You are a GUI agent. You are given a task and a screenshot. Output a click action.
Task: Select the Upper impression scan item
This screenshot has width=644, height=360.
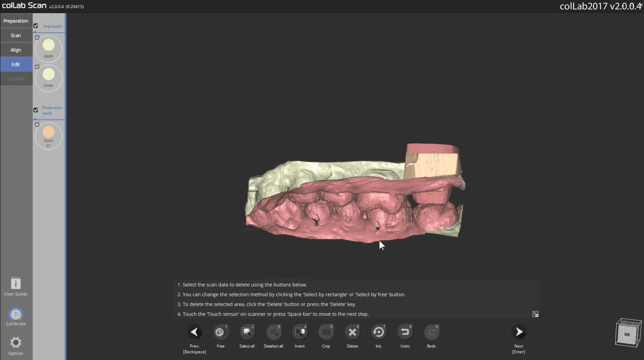coord(48,49)
